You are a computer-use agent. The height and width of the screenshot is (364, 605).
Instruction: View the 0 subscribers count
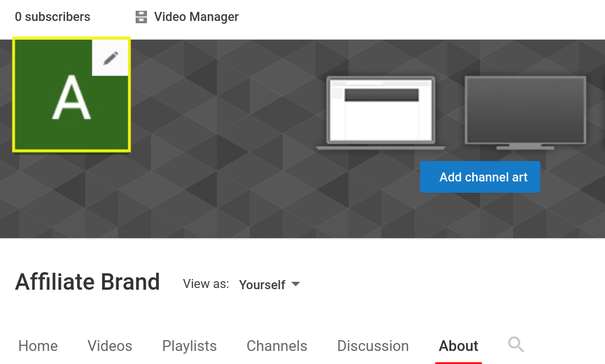click(52, 16)
